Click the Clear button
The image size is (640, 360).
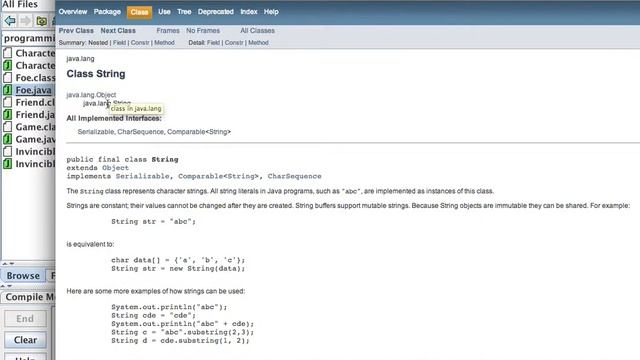(x=25, y=340)
